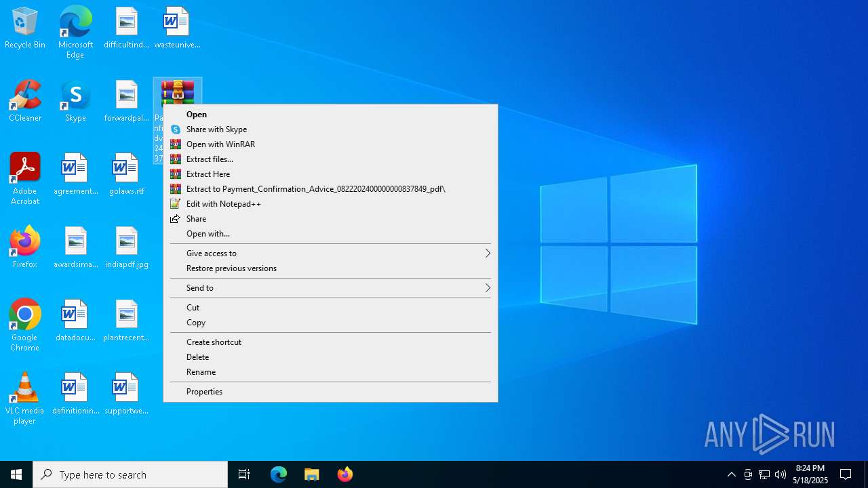Open Properties from context menu
Image resolution: width=868 pixels, height=488 pixels.
click(x=330, y=392)
